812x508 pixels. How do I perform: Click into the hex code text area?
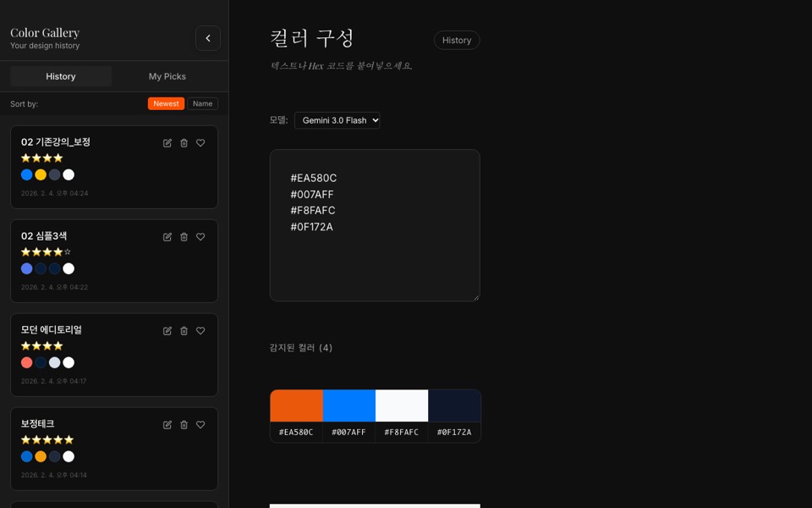pos(375,225)
